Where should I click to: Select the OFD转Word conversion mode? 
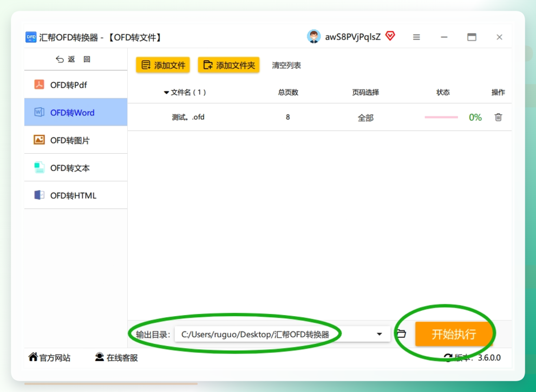pyautogui.click(x=76, y=113)
